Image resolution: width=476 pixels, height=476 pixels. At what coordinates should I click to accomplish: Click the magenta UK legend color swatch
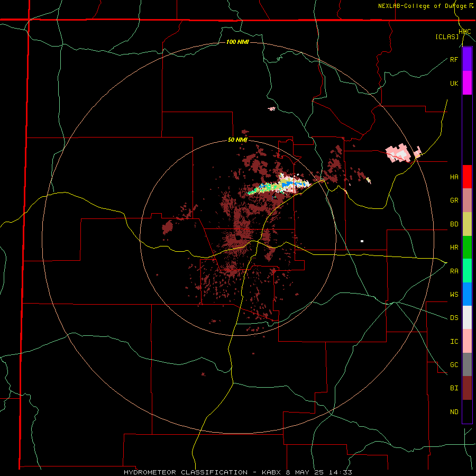click(467, 83)
